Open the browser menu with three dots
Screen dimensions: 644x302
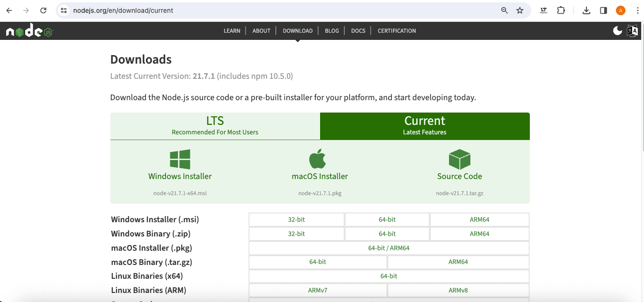click(637, 10)
